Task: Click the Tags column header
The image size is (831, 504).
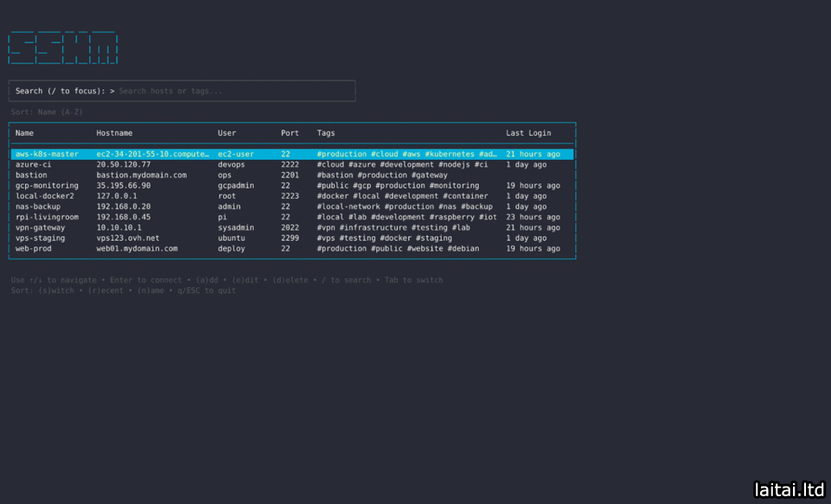Action: pos(326,133)
